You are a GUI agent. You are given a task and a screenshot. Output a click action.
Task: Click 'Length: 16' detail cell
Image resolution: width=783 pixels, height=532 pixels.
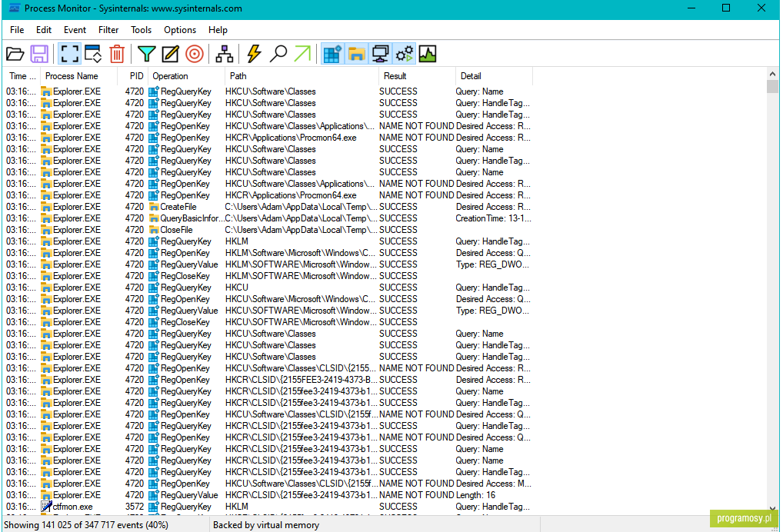point(475,495)
